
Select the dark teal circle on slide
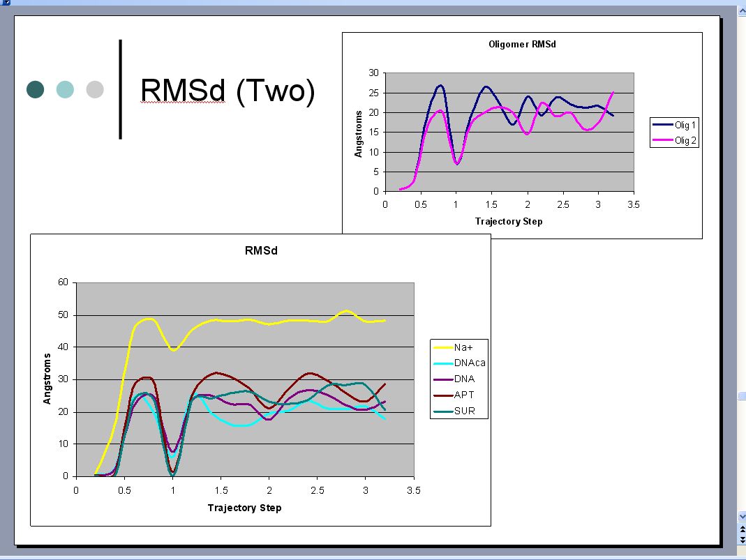35,89
